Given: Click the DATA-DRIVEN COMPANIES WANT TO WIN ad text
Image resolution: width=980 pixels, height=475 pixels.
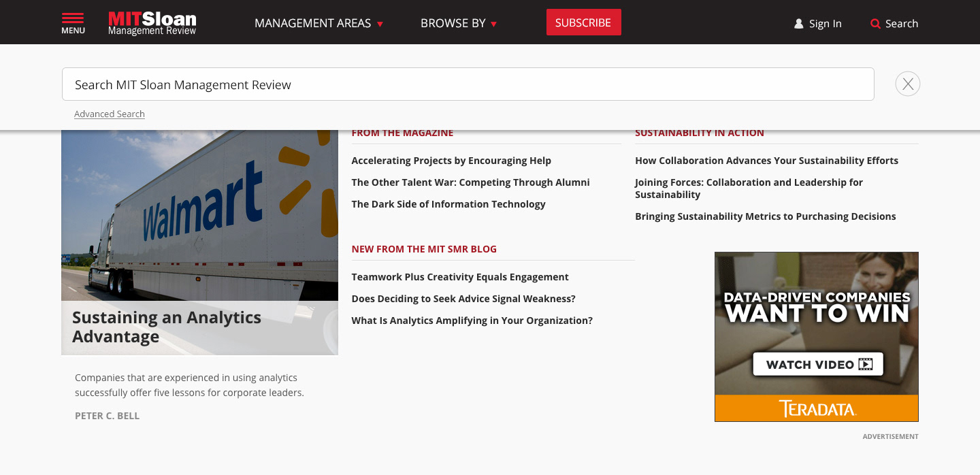Looking at the screenshot, I should (x=817, y=307).
